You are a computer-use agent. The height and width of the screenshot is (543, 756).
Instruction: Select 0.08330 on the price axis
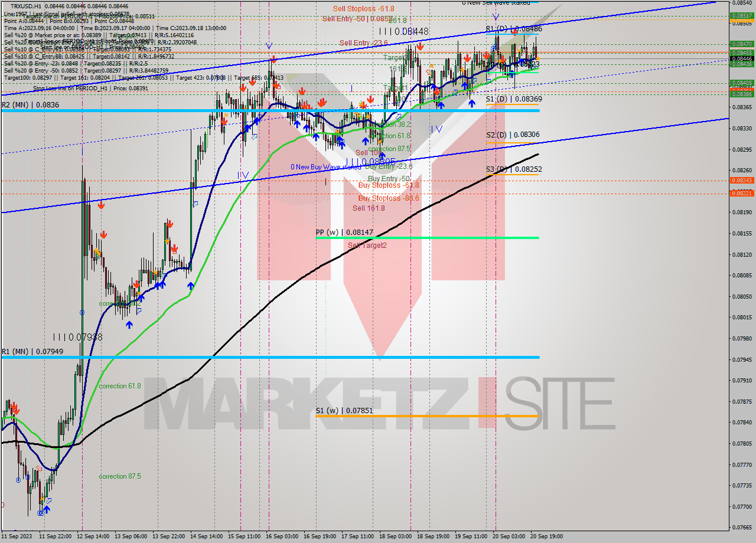[742, 128]
